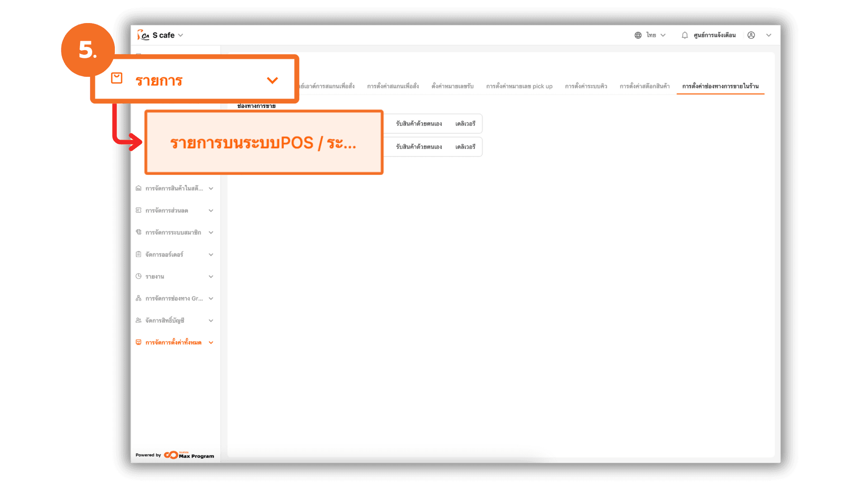Click the account permissions people icon
Screen dimensions: 868x488
138,320
